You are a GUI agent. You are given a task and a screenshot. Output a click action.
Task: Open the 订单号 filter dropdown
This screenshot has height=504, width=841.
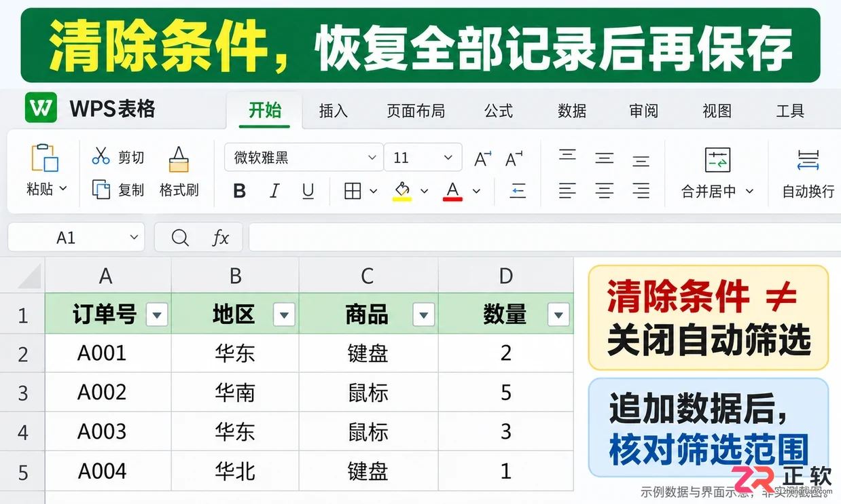[158, 314]
